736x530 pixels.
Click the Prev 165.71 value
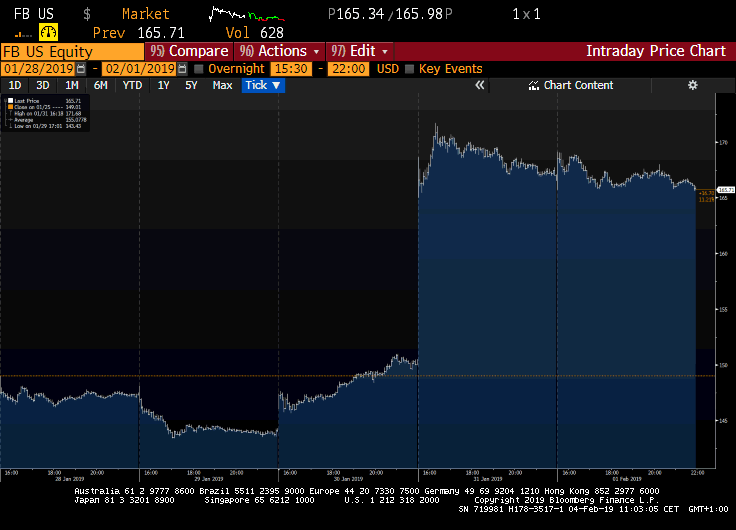point(161,33)
